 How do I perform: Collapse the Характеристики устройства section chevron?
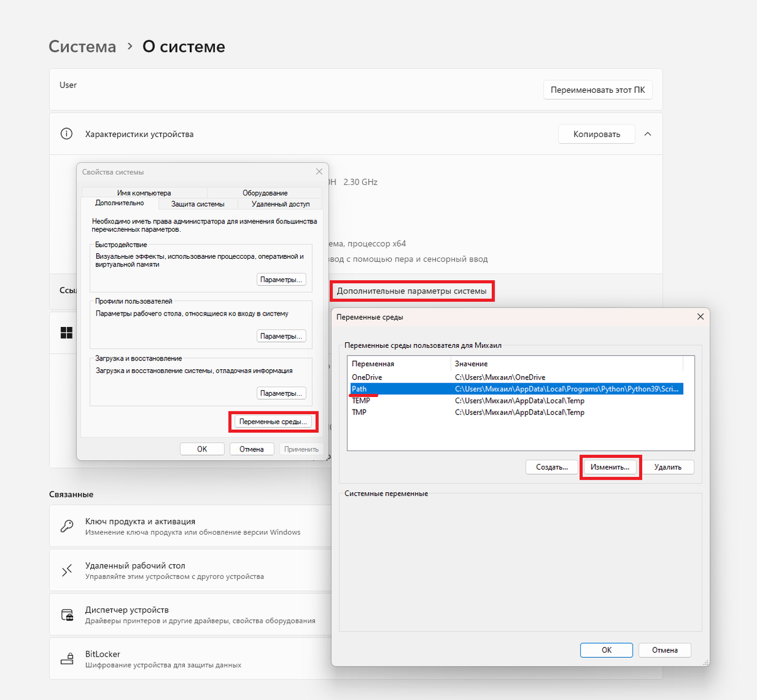pos(648,134)
